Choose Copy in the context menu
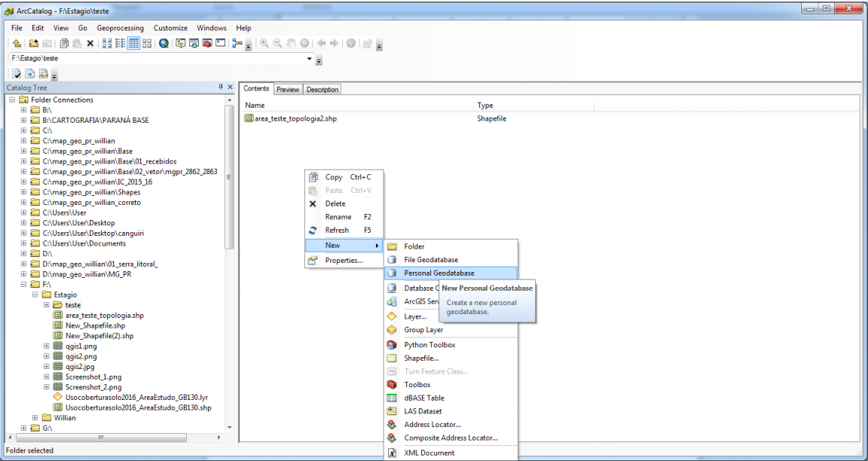The height and width of the screenshot is (461, 868). coord(344,177)
